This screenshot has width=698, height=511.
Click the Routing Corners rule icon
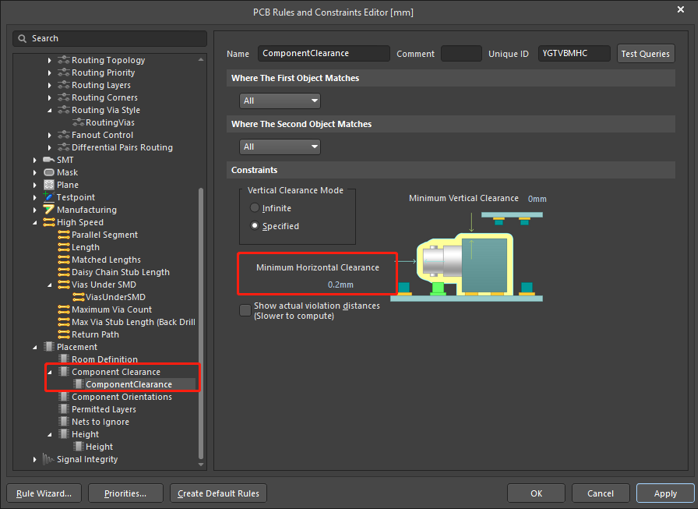(64, 97)
